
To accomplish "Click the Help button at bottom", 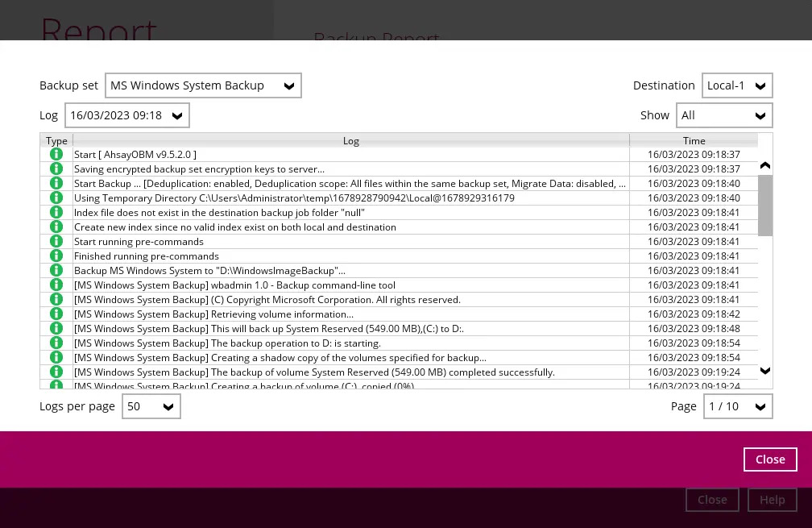I will pyautogui.click(x=771, y=500).
